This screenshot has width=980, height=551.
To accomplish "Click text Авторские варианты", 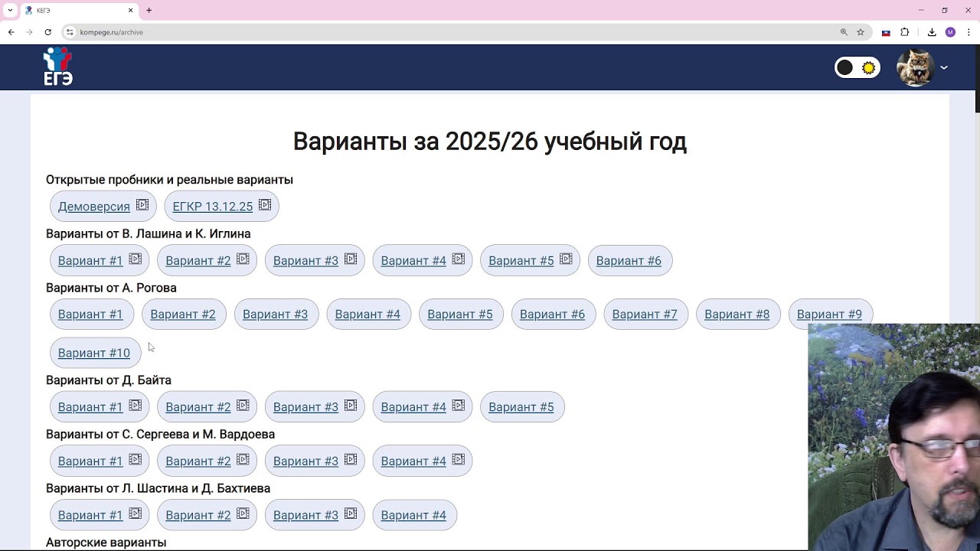I will (106, 542).
